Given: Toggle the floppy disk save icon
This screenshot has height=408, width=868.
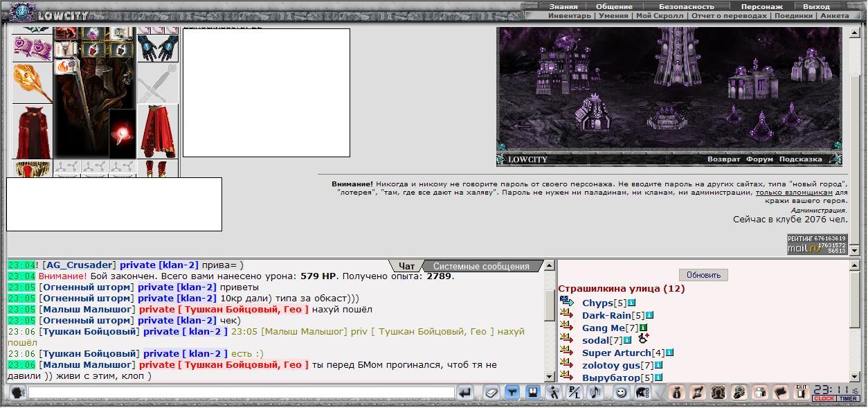Looking at the screenshot, I should coord(532,393).
